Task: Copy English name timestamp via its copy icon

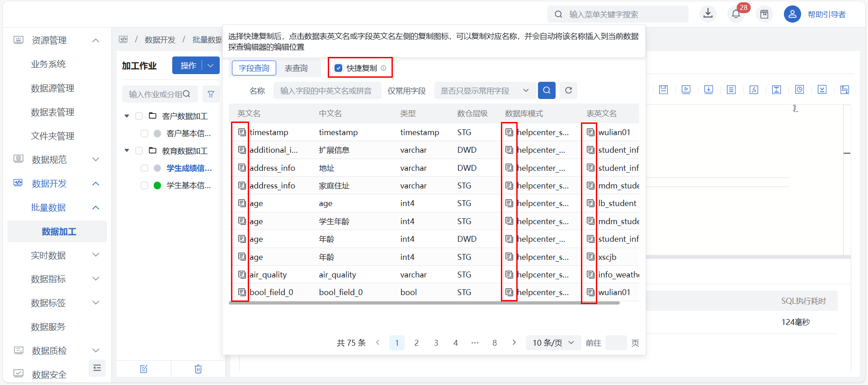Action: coord(242,132)
